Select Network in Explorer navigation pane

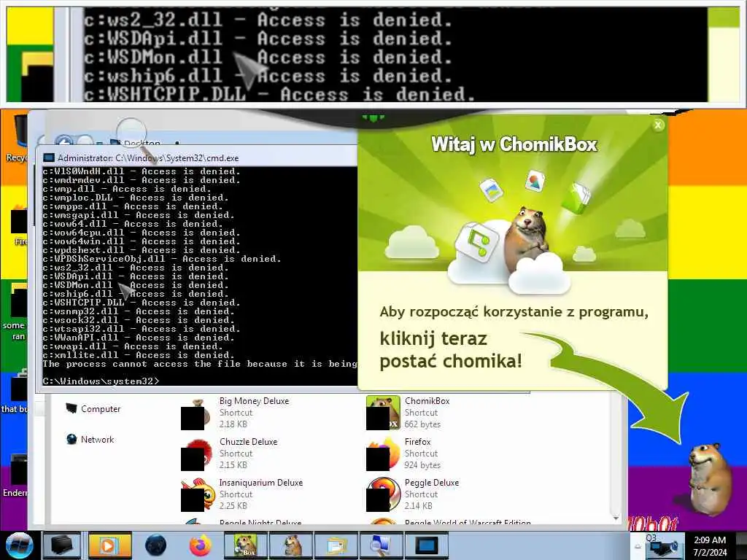pos(90,439)
